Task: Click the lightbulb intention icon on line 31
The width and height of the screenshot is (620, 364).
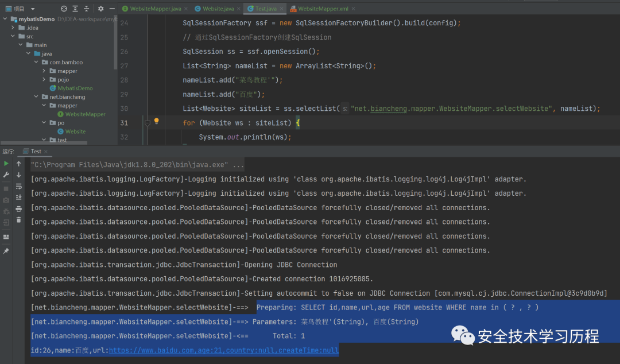Action: click(x=157, y=121)
